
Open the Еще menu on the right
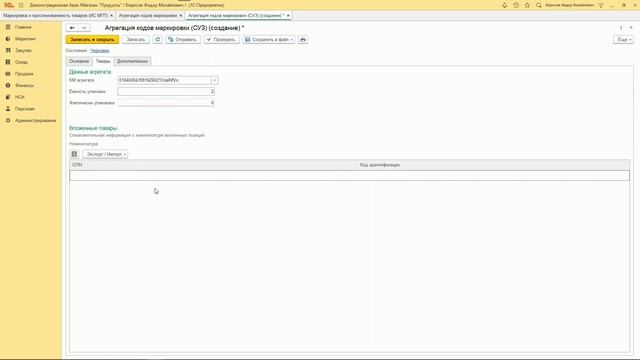click(x=624, y=40)
